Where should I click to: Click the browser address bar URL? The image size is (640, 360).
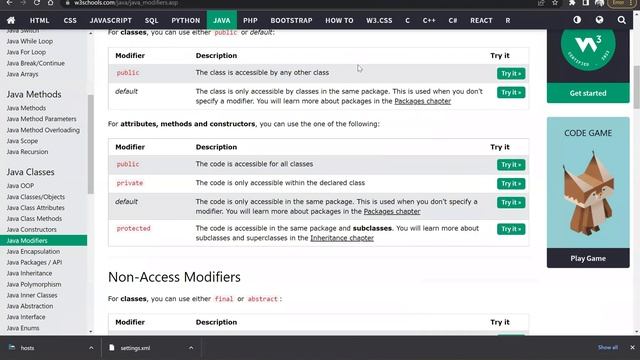tap(126, 3)
